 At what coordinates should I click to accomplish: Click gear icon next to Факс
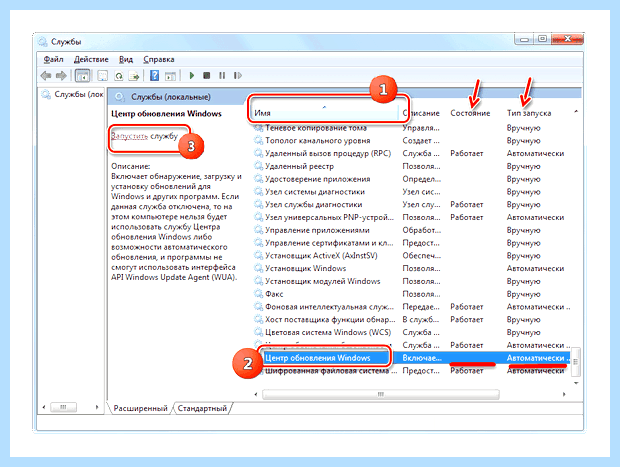pyautogui.click(x=258, y=294)
